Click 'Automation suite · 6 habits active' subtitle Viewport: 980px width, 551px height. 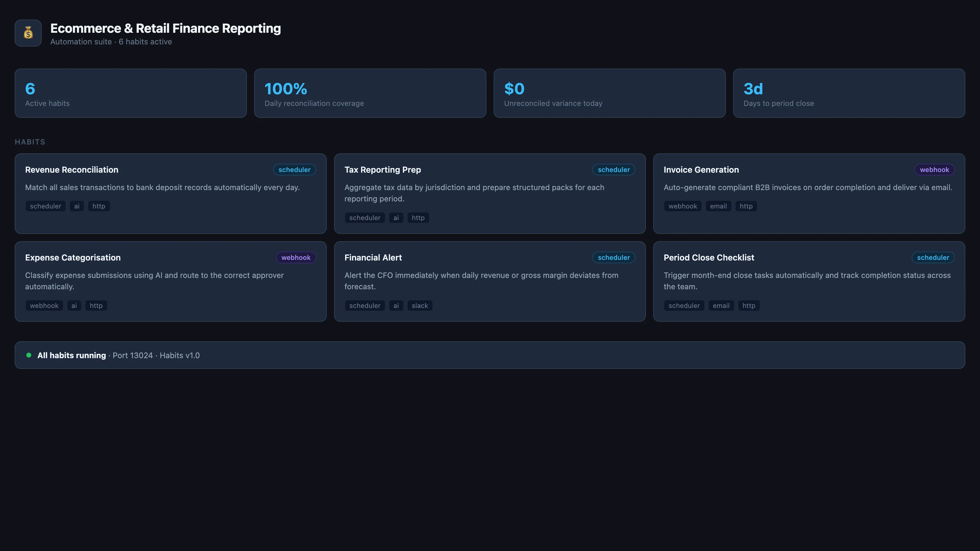coord(111,42)
